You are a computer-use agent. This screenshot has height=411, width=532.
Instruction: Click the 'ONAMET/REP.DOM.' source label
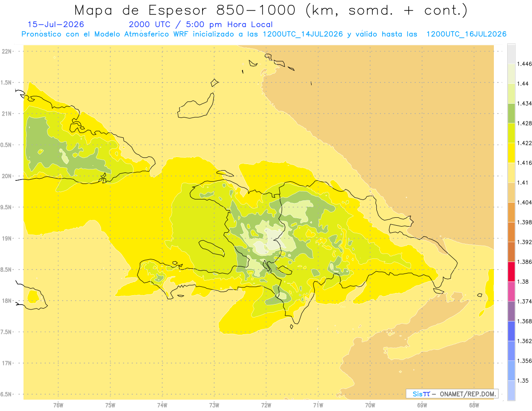coord(468,394)
